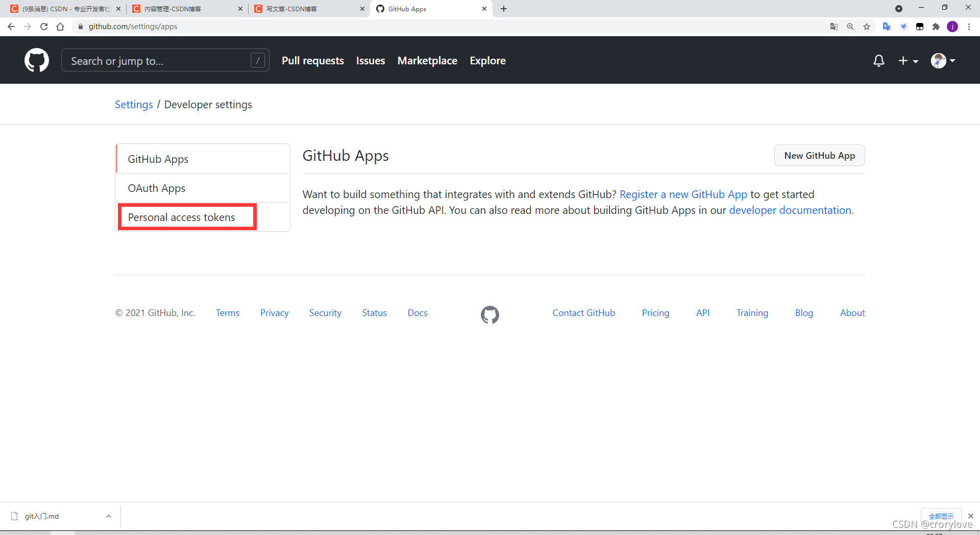Select GitHub Apps in sidebar
Screen dimensions: 980x535
coord(203,159)
